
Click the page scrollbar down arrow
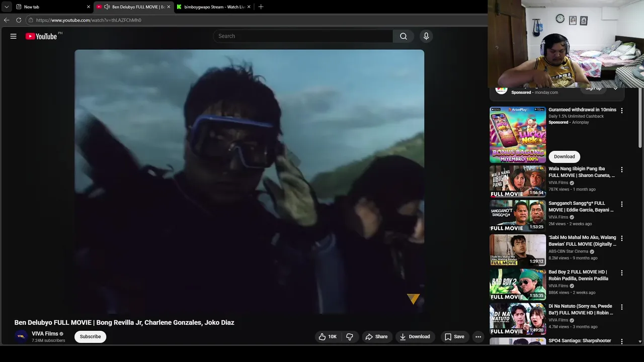640,342
